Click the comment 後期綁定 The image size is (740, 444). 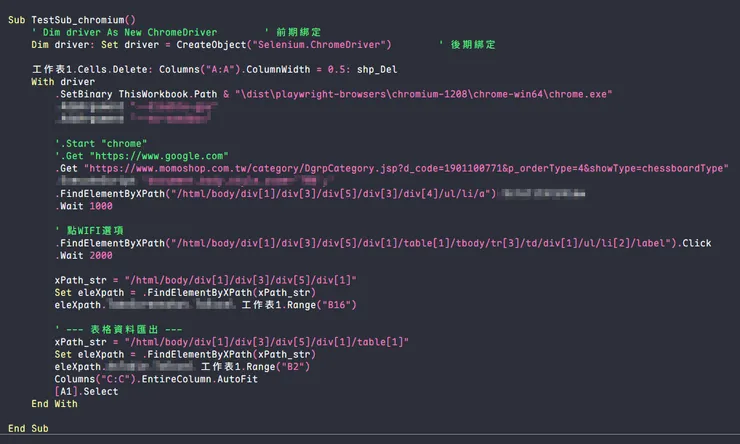tap(473, 44)
